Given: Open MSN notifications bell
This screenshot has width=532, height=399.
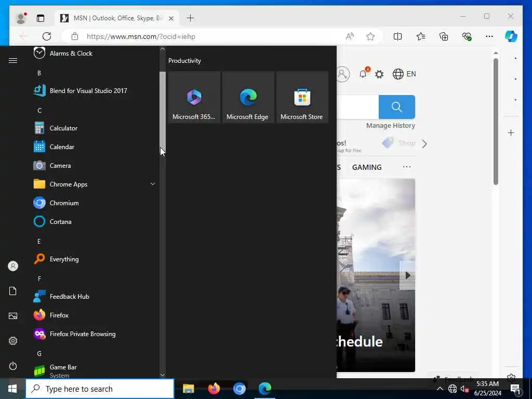Looking at the screenshot, I should point(363,74).
